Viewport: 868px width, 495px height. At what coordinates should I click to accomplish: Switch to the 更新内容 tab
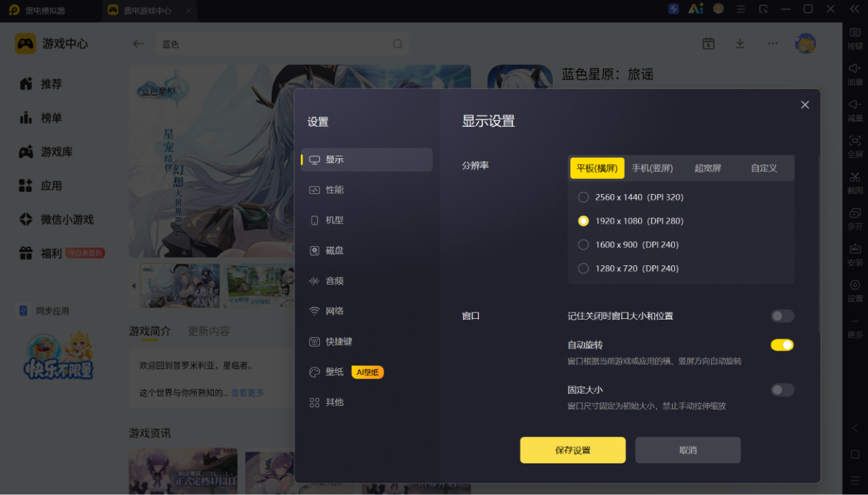(x=209, y=331)
